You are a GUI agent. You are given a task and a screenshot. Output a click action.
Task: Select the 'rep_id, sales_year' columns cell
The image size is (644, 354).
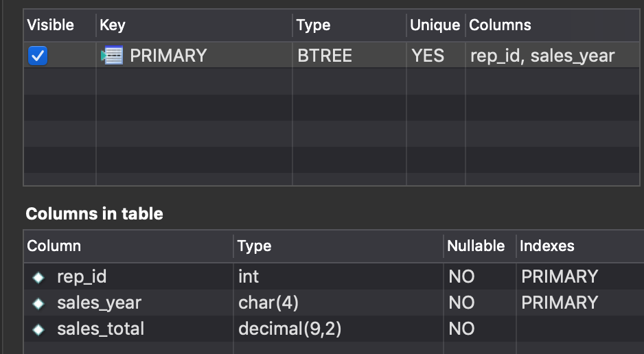coord(542,56)
